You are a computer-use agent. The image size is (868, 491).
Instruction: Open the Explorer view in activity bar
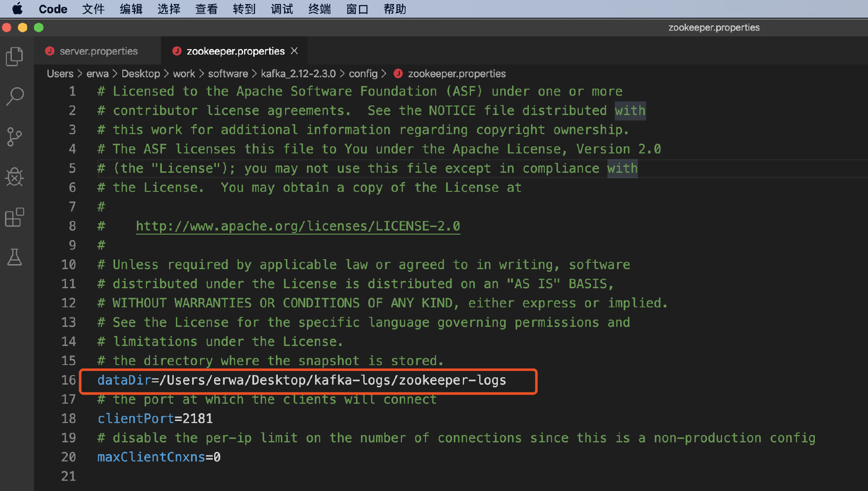[15, 56]
